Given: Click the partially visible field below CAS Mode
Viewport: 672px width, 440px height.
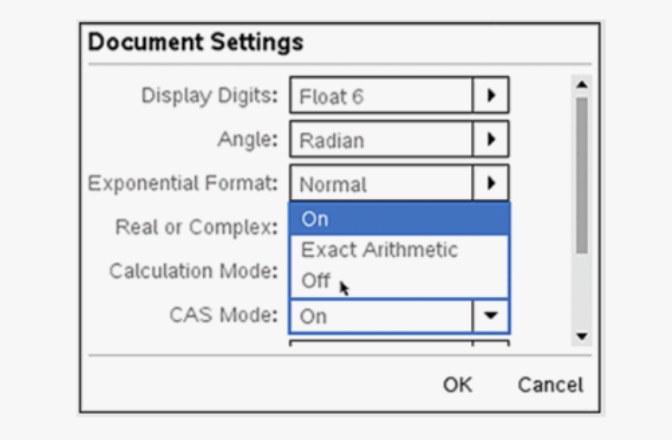Looking at the screenshot, I should point(399,343).
